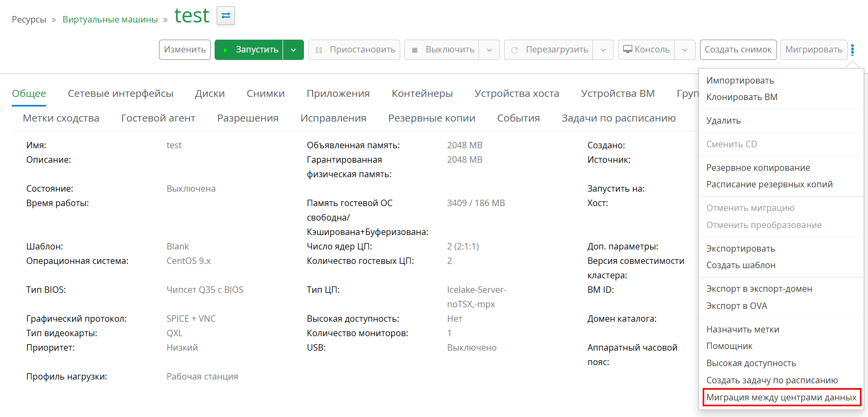The height and width of the screenshot is (417, 868).
Task: Open the Устройства хоста tab
Action: 517,94
